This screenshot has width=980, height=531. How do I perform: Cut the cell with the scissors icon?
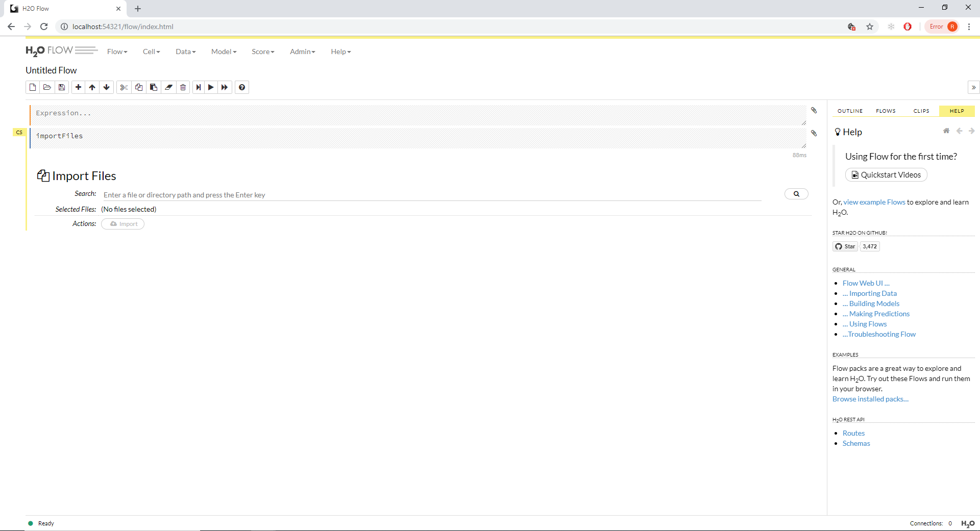point(124,87)
